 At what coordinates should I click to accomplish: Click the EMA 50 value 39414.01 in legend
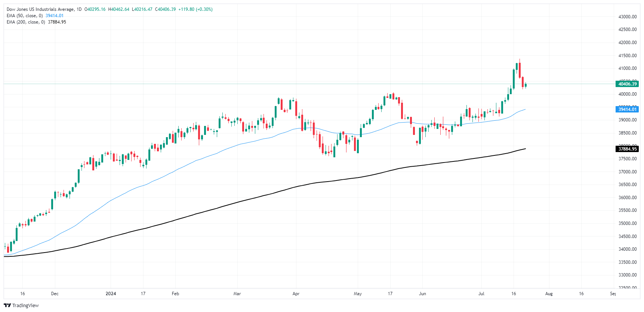[55, 16]
